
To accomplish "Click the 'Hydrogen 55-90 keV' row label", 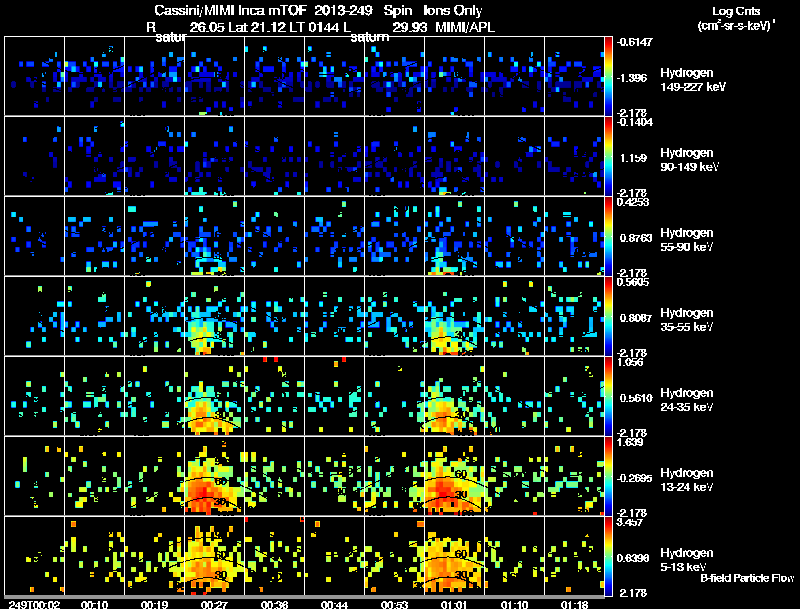I will pyautogui.click(x=687, y=240).
